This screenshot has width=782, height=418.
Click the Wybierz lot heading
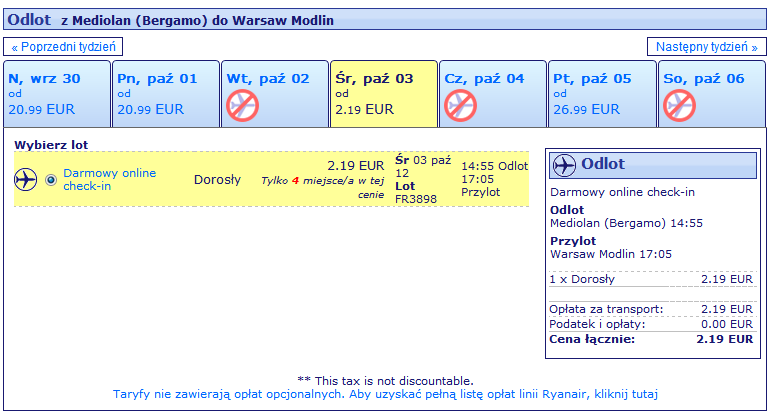[51, 145]
